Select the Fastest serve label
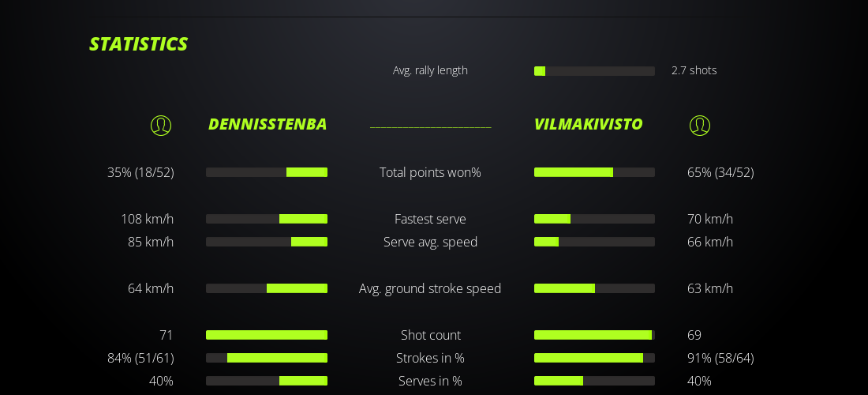This screenshot has height=395, width=868. pyautogui.click(x=430, y=219)
